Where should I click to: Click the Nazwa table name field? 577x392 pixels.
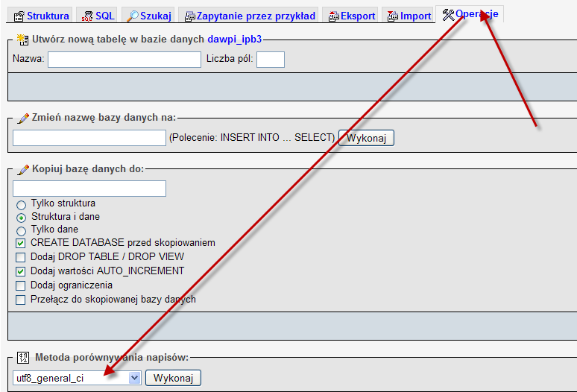124,60
